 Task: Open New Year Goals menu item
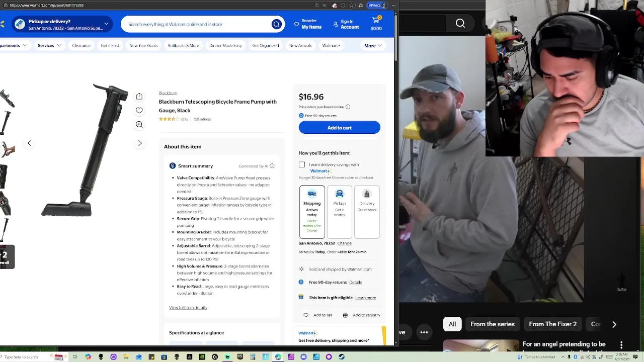click(x=143, y=45)
